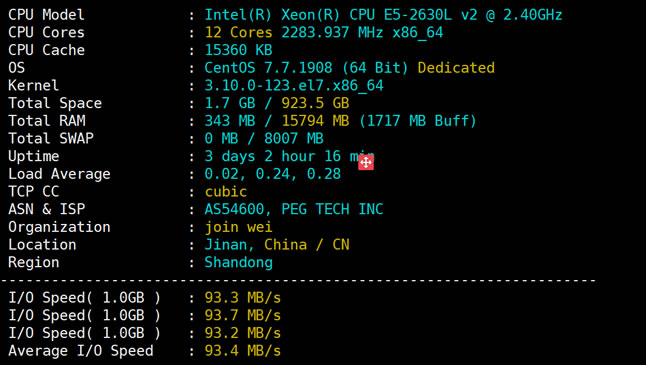Select the '12 Cores' text
Screen dimensions: 646x365
tap(239, 33)
